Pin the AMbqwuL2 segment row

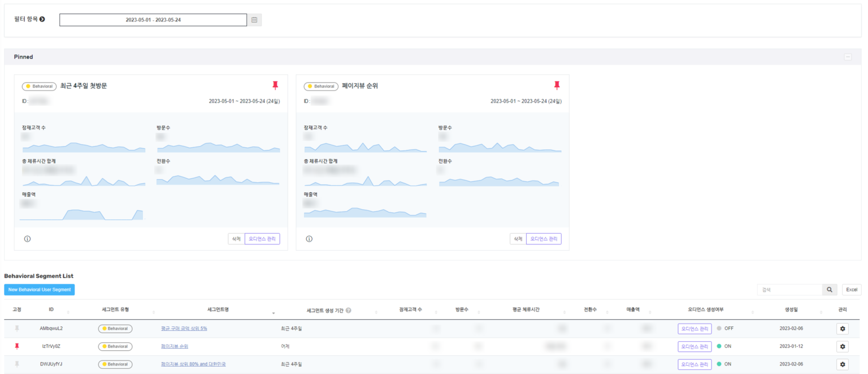[x=18, y=328]
